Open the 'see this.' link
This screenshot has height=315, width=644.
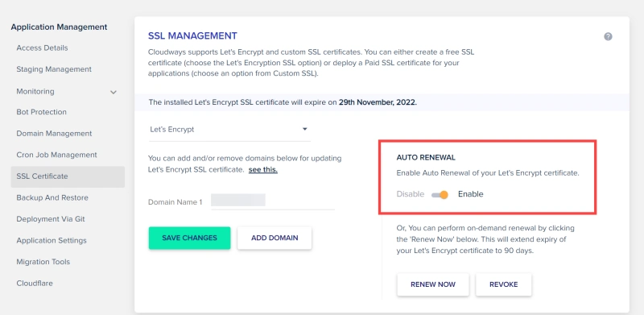[263, 169]
